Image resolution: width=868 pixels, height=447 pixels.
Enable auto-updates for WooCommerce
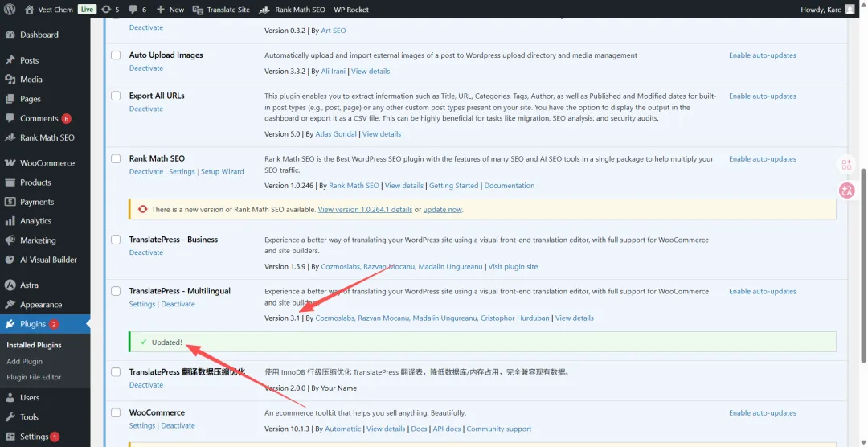762,412
